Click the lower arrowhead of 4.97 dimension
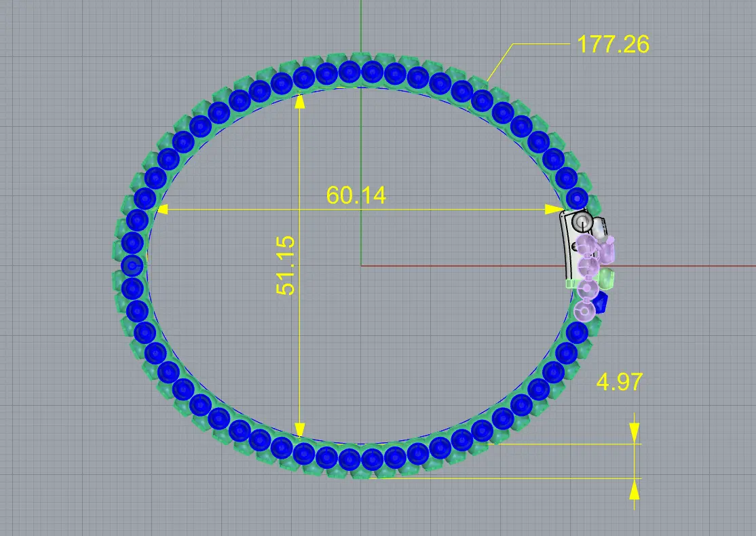The width and height of the screenshot is (756, 536). coord(634,490)
